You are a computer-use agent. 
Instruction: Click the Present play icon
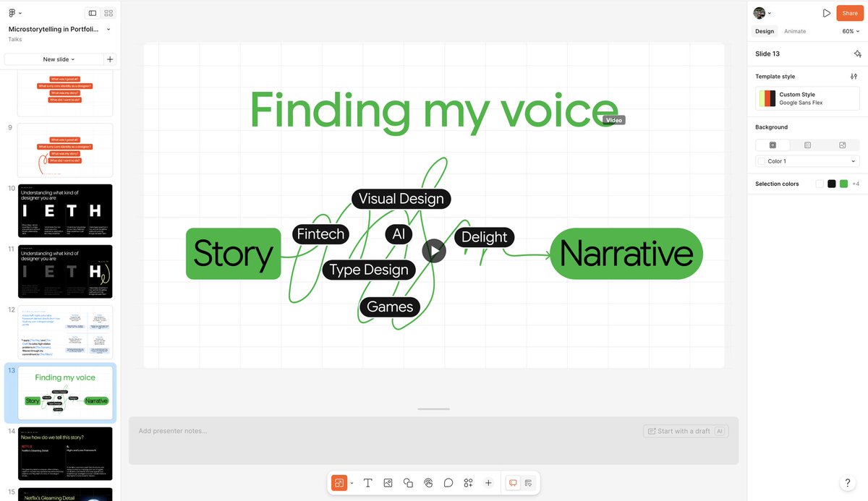(826, 13)
